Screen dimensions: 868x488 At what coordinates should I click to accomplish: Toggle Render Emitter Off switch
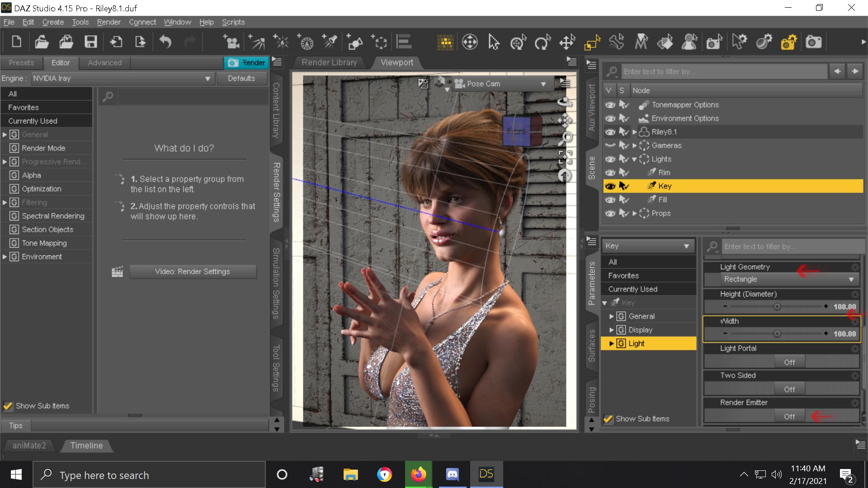[789, 416]
